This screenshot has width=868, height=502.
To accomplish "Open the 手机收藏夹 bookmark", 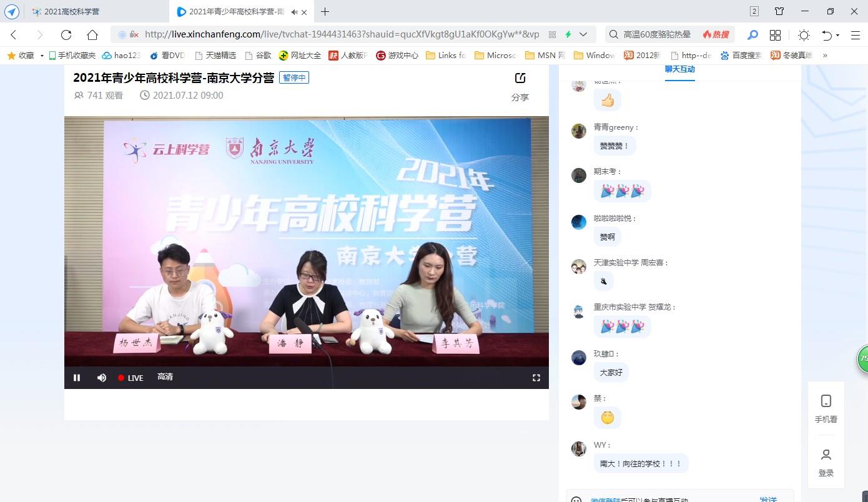I will [72, 55].
